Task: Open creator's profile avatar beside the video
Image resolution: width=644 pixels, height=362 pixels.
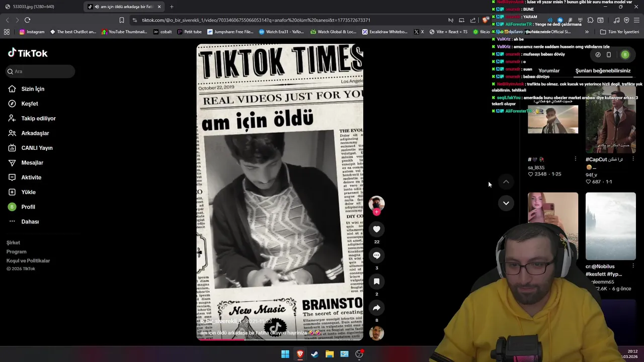Action: (x=376, y=203)
